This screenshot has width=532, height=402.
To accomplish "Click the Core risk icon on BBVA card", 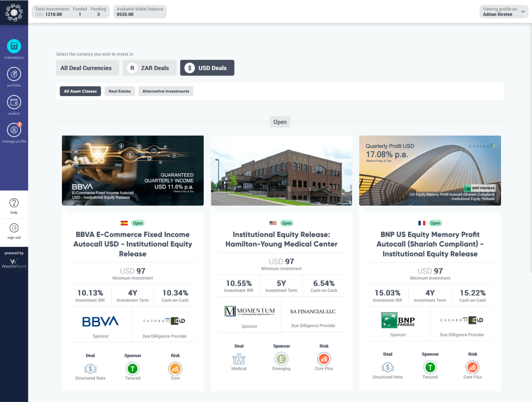I will pyautogui.click(x=175, y=369).
